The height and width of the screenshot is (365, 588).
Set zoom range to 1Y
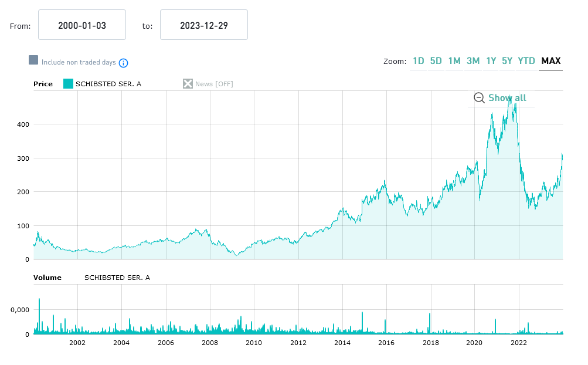pyautogui.click(x=491, y=61)
